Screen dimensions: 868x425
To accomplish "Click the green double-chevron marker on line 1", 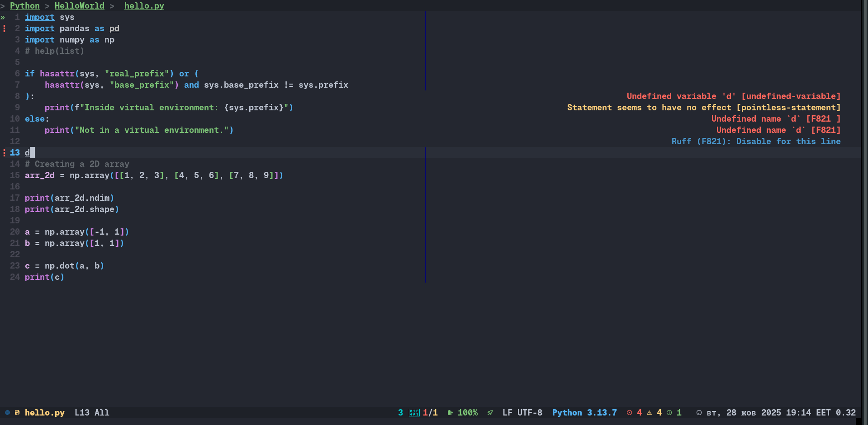I will coord(3,17).
